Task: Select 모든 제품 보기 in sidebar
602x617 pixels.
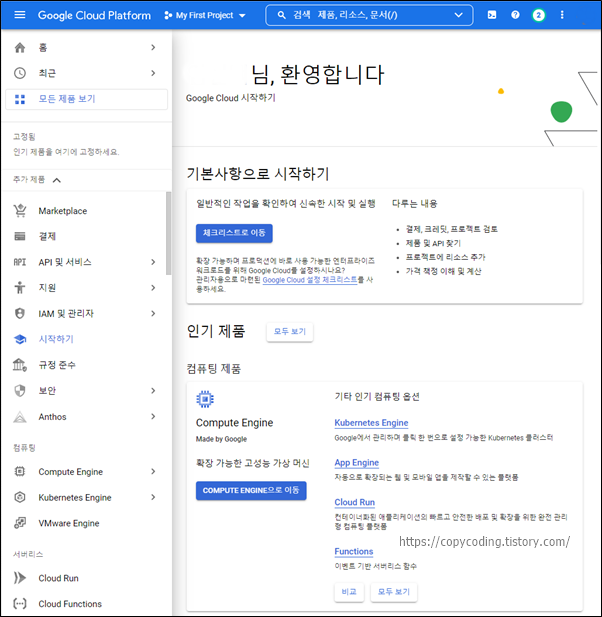Action: tap(87, 99)
